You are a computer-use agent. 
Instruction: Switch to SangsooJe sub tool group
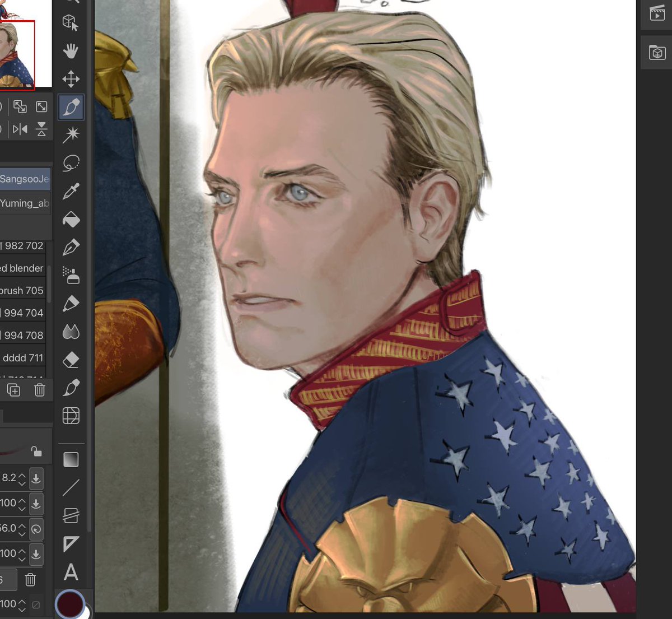(25, 179)
